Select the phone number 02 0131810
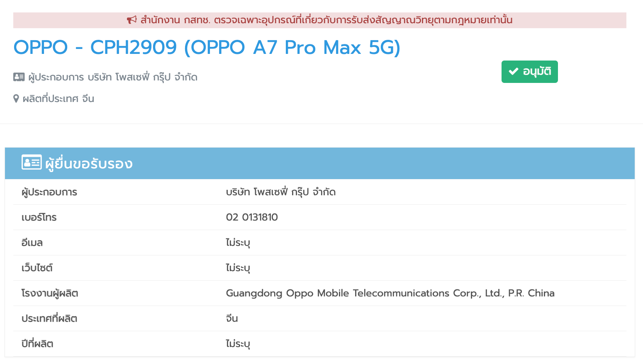This screenshot has height=364, width=643. pos(252,217)
